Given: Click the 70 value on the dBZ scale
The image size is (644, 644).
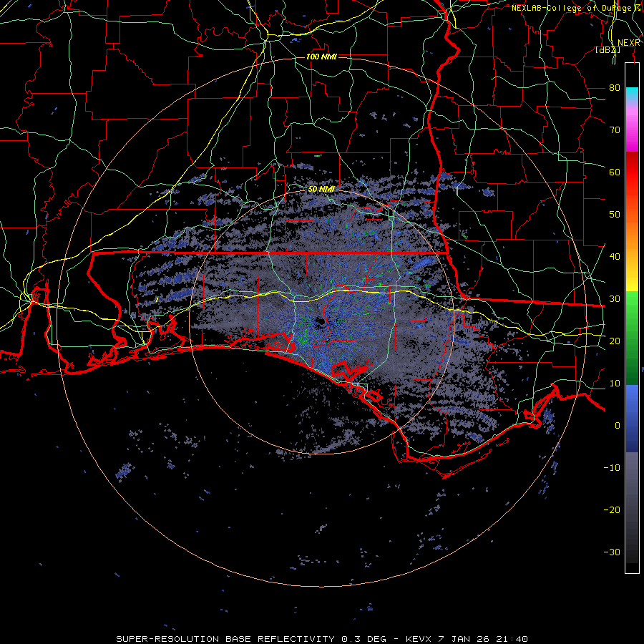Looking at the screenshot, I should tap(615, 130).
